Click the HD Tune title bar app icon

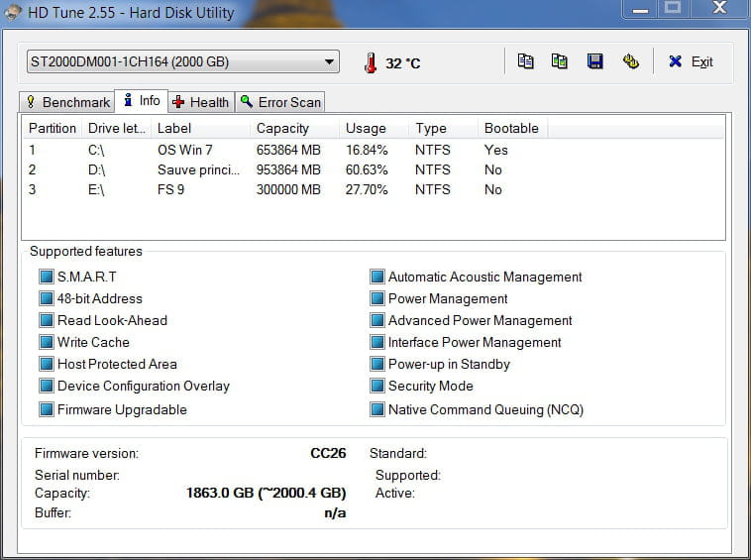click(x=12, y=12)
